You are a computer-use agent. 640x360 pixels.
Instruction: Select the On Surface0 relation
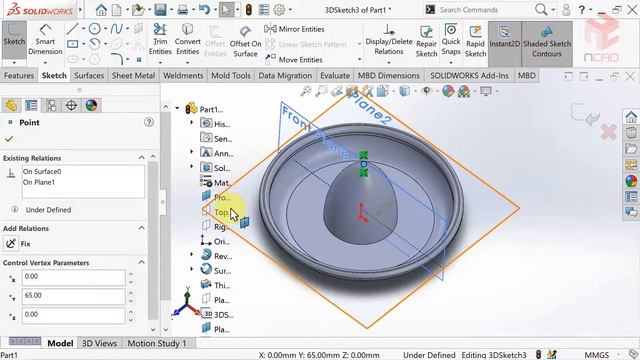tap(42, 171)
